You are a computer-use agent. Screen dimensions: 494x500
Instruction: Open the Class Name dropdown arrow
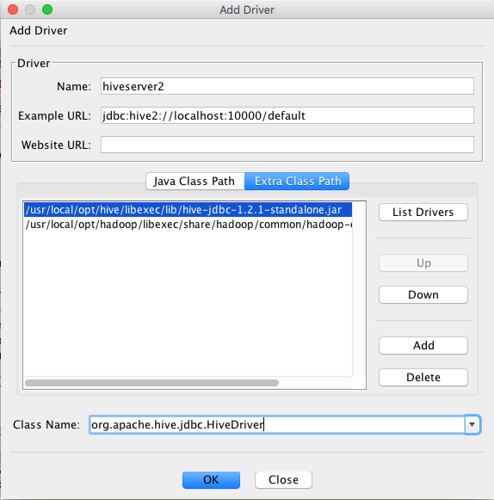click(x=472, y=425)
